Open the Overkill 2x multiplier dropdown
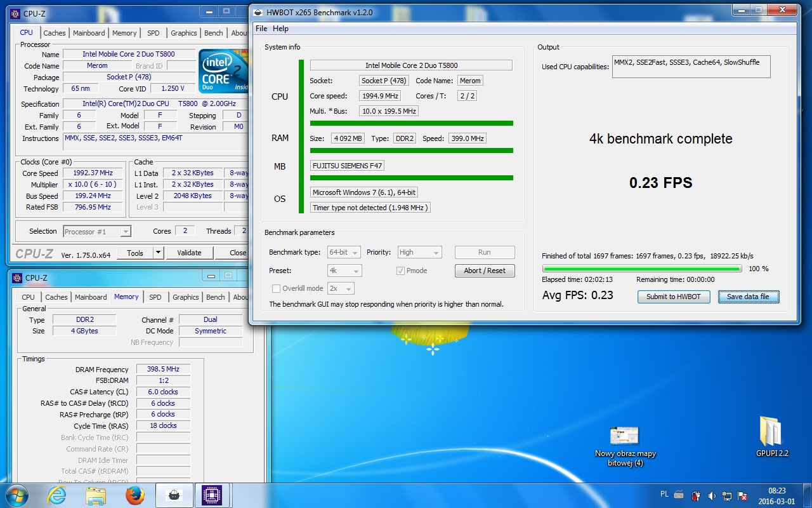 coord(341,288)
